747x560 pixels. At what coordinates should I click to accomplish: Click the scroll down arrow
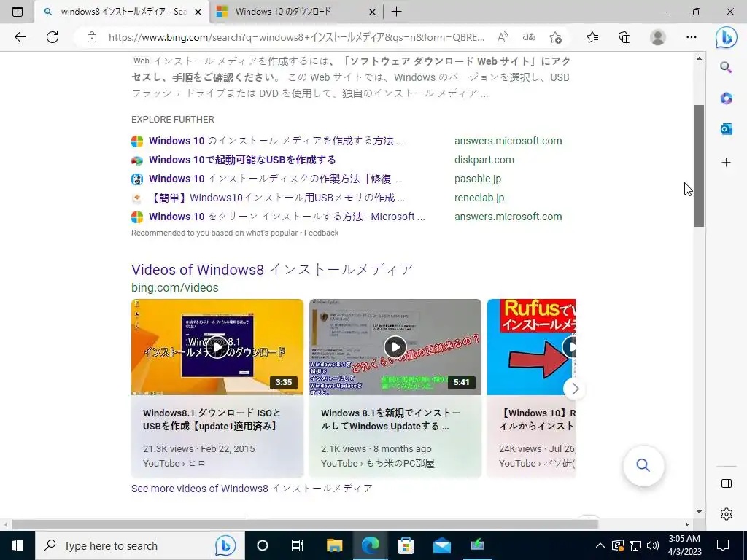[699, 512]
